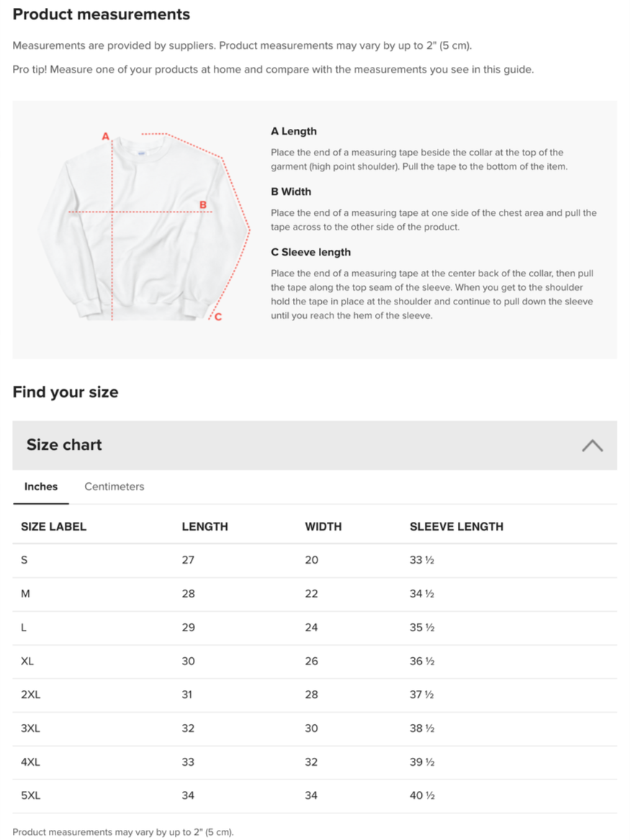
Task: Click the red A length marker
Action: coord(106,137)
